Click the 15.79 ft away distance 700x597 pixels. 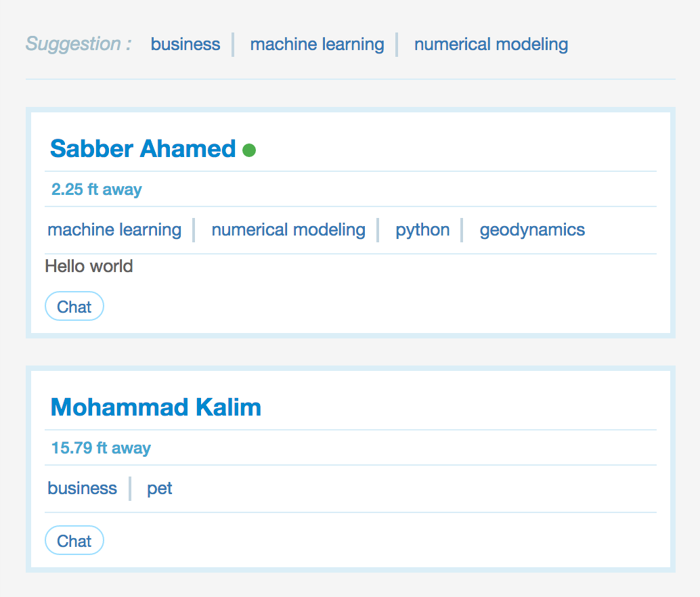coord(101,448)
